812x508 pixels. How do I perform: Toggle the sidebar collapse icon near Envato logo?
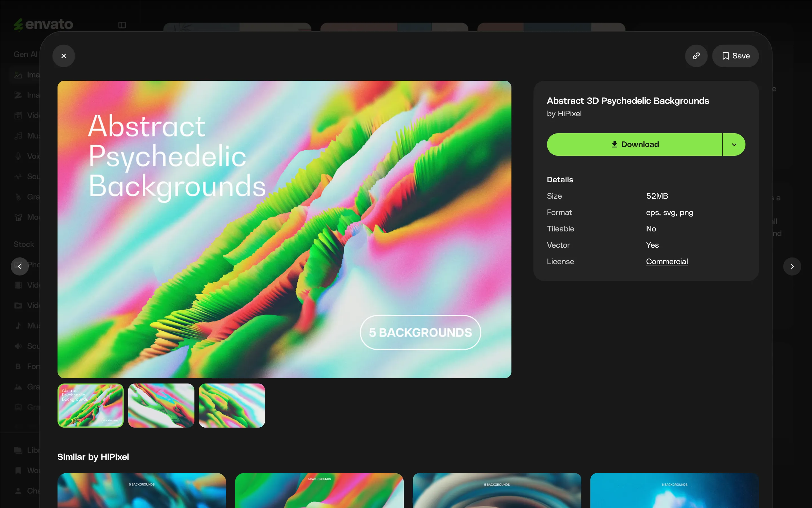tap(122, 25)
